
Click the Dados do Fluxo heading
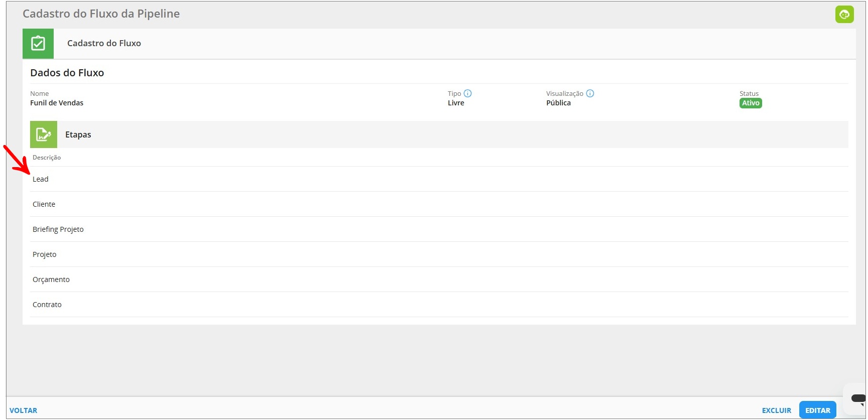coord(67,73)
